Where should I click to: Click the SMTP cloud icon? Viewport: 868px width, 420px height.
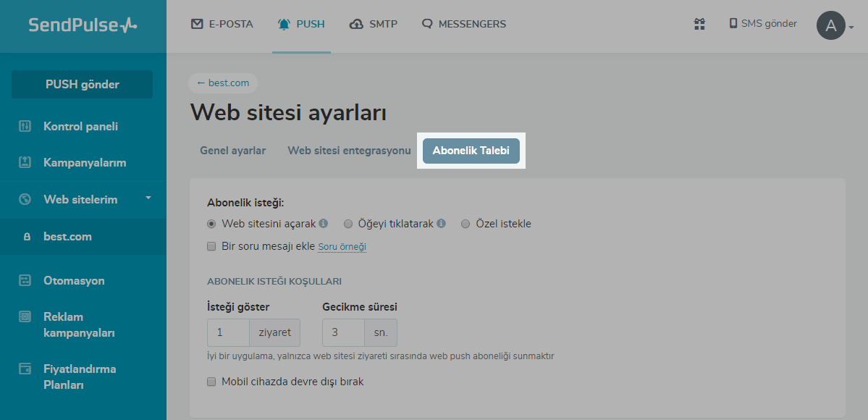[356, 25]
